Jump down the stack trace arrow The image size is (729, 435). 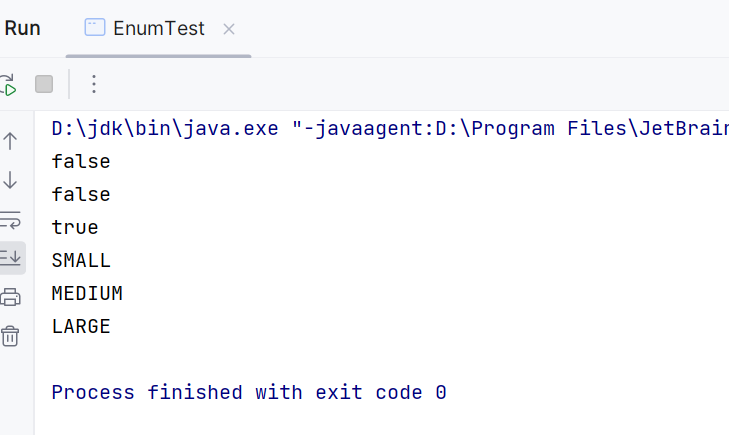tap(10, 180)
